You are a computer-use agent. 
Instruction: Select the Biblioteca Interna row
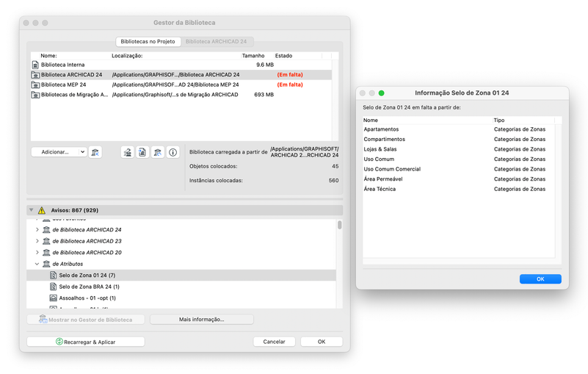coord(181,65)
